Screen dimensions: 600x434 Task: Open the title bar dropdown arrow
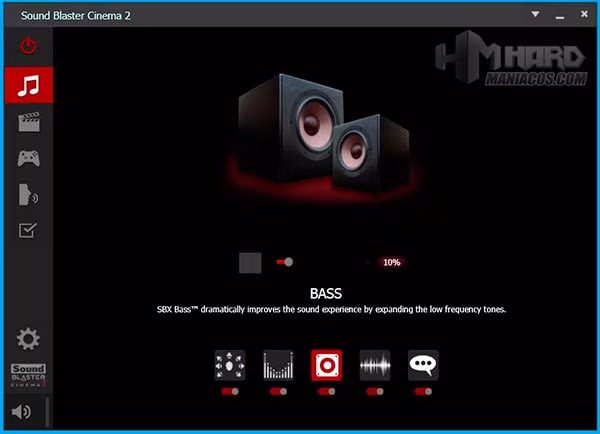click(534, 14)
